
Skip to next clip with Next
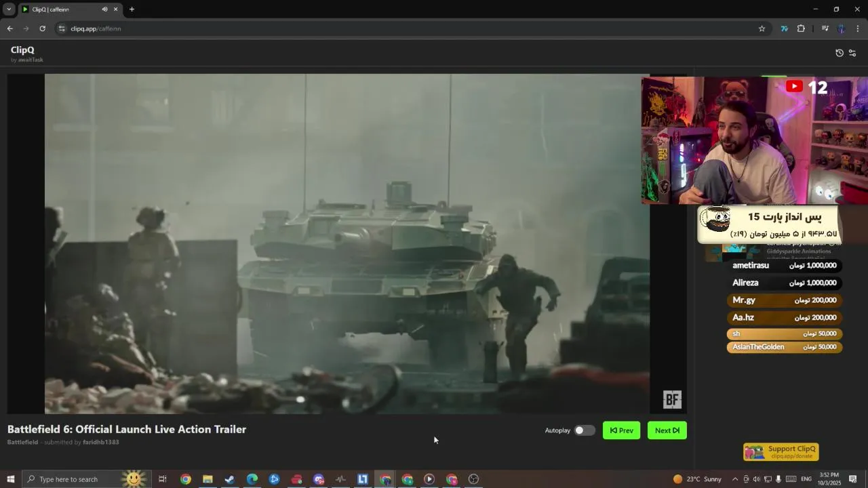point(667,430)
